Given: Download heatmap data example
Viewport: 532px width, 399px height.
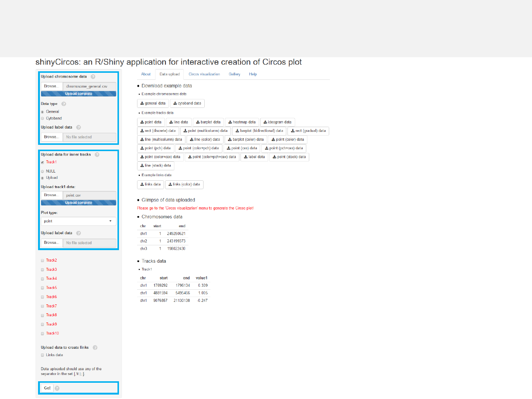Looking at the screenshot, I should (x=242, y=122).
